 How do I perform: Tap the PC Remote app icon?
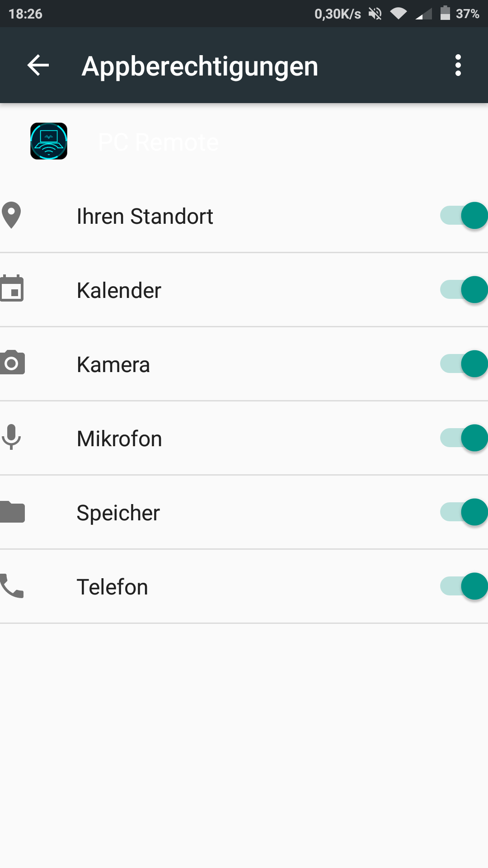(x=49, y=141)
